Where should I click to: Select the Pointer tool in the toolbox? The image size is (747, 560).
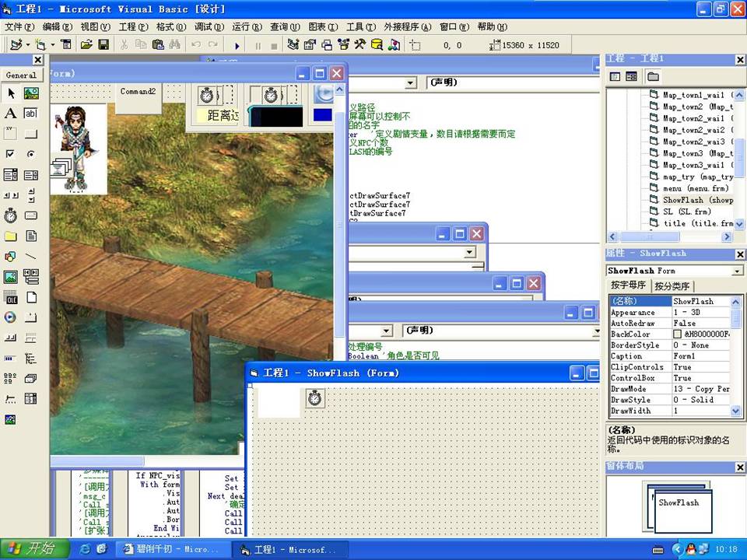click(10, 93)
